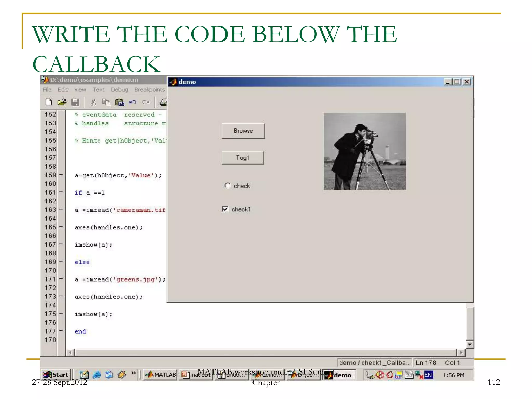
Task: Click the scroll down arrow of the editor
Action: pos(470,344)
